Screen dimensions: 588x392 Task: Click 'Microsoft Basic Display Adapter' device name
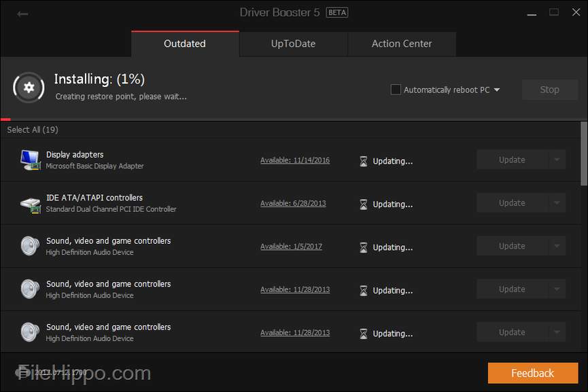pyautogui.click(x=95, y=166)
